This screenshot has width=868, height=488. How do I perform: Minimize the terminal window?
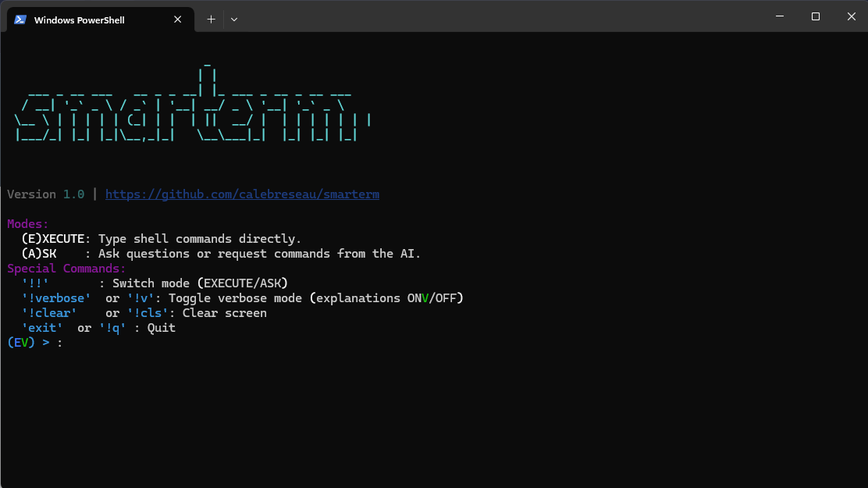coord(779,16)
